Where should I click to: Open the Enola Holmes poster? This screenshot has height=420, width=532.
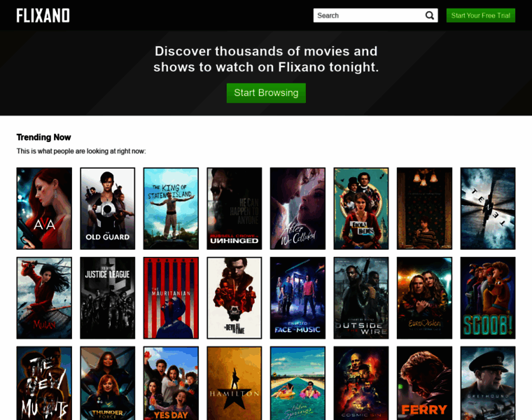coord(361,209)
